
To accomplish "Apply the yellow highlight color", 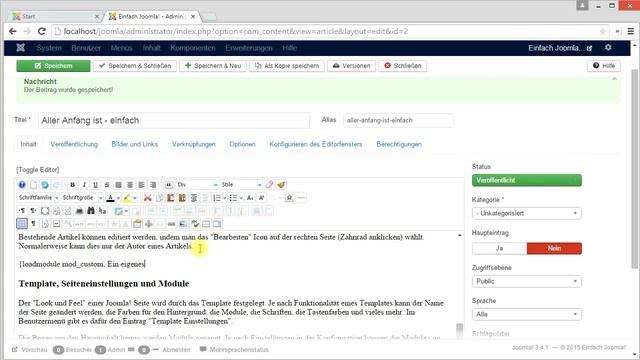I will coord(126,198).
